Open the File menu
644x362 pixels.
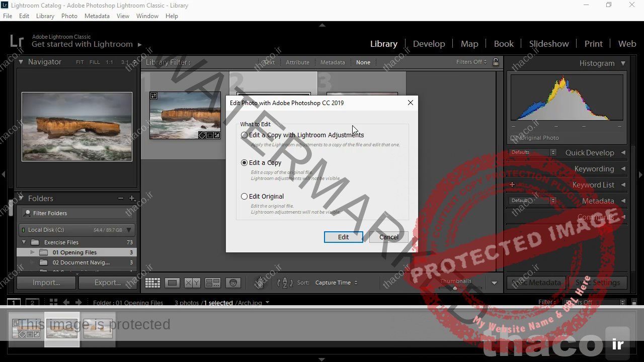point(8,16)
